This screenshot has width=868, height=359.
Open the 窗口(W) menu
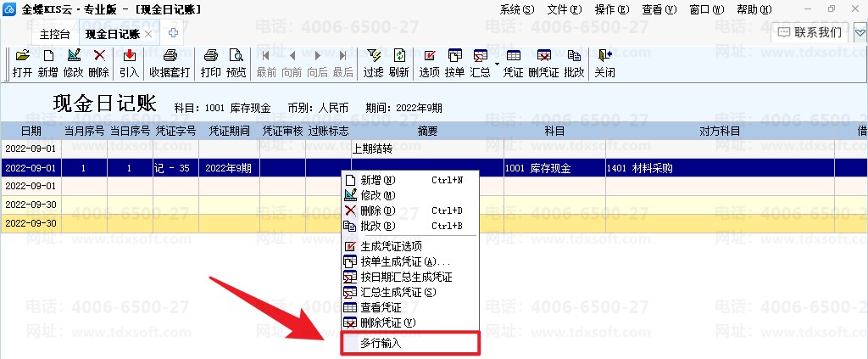(707, 9)
